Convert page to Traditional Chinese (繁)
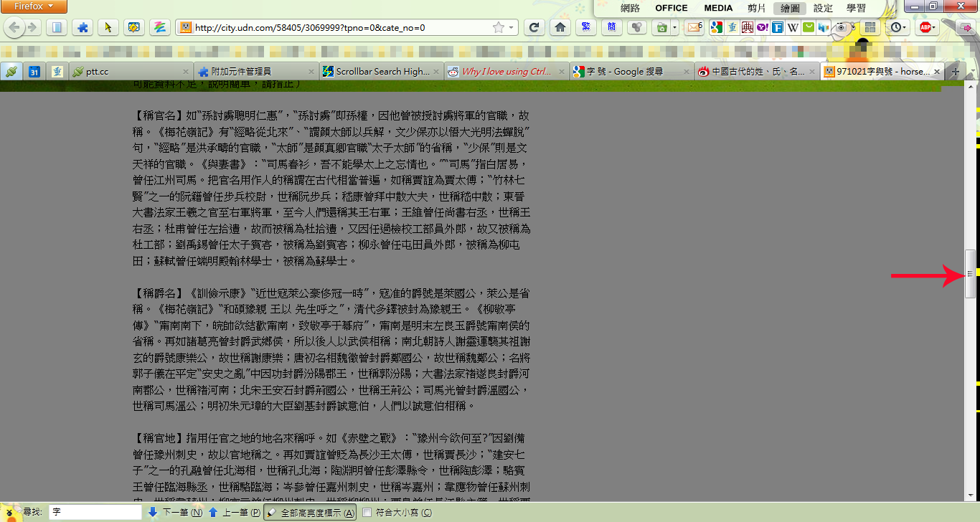The height and width of the screenshot is (522, 980). 586,28
